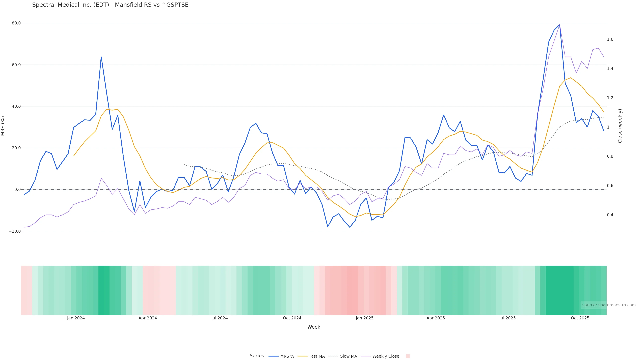The height and width of the screenshot is (362, 644).
Task: Click the Apr 2024 x-axis tick label
Action: (x=148, y=318)
